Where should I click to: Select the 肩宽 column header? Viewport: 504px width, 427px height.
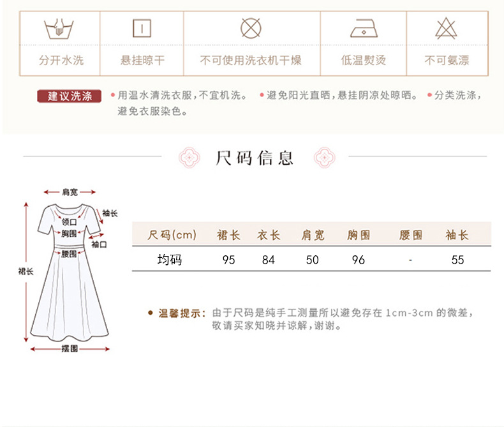point(313,235)
